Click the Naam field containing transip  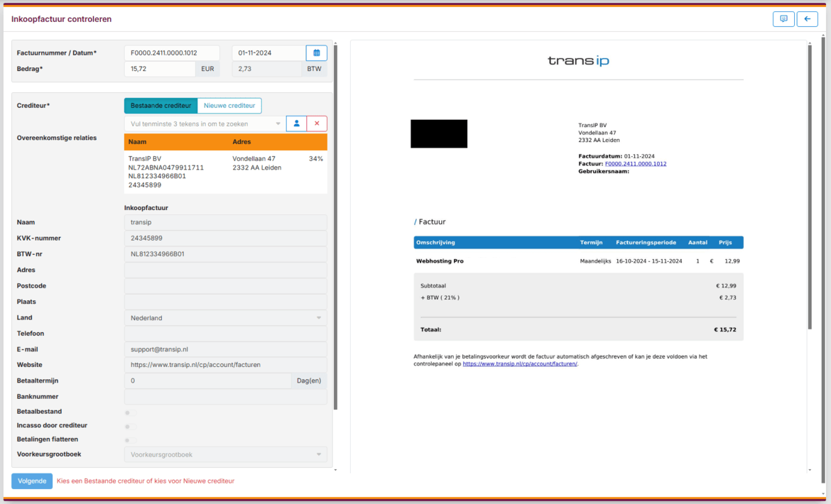point(225,222)
